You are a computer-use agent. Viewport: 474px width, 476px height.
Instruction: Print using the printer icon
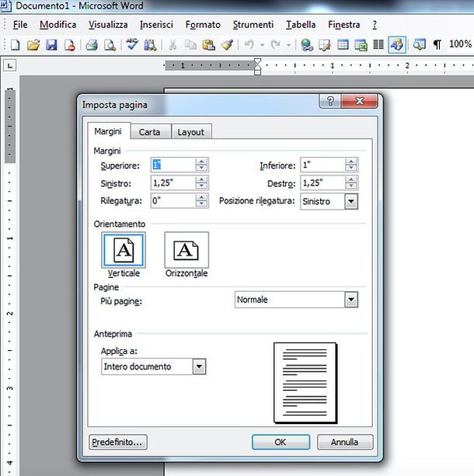[x=92, y=45]
